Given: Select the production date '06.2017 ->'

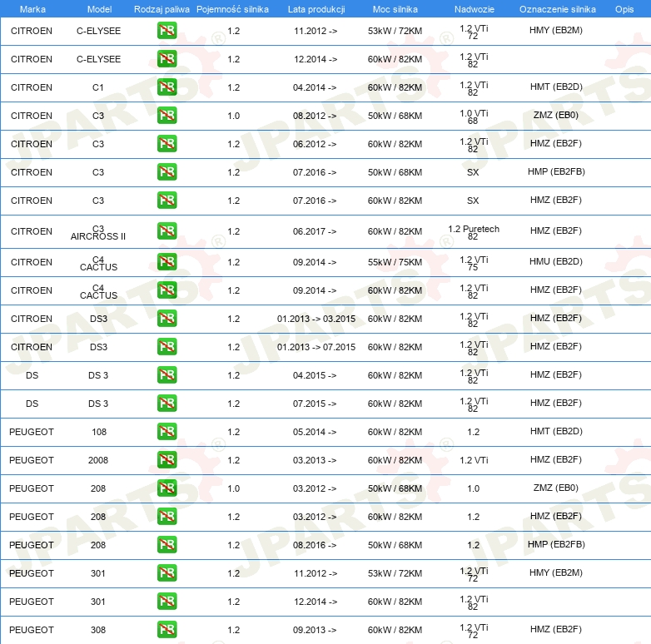Looking at the screenshot, I should tap(315, 231).
